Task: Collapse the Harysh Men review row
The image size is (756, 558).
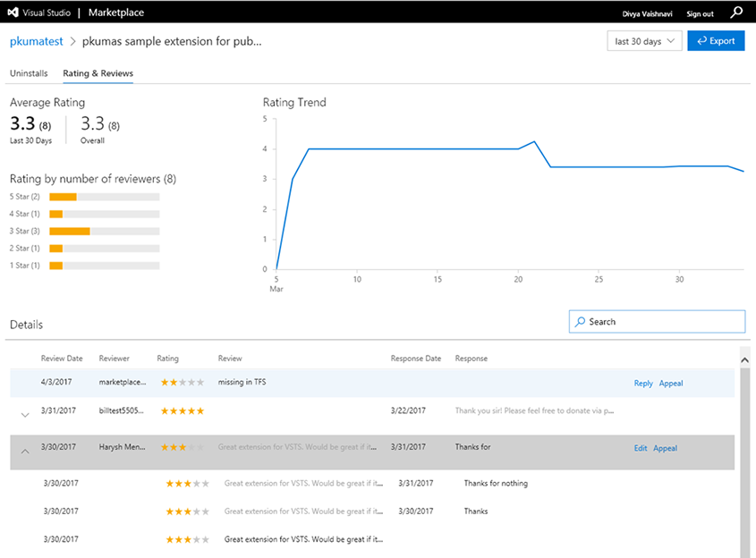Action: pyautogui.click(x=25, y=452)
